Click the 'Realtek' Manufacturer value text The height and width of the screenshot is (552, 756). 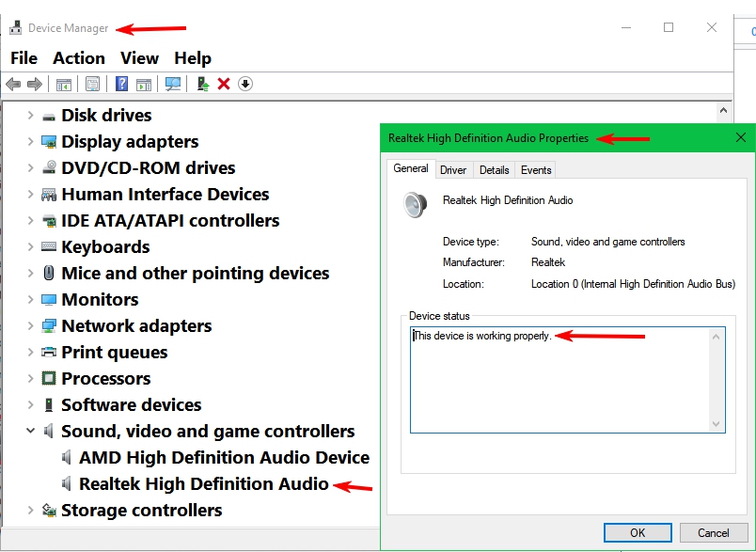click(x=548, y=262)
